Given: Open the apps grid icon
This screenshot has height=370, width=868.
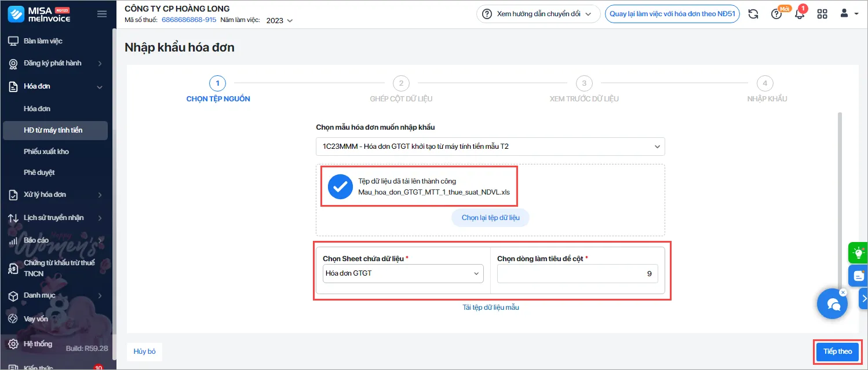Looking at the screenshot, I should 822,14.
